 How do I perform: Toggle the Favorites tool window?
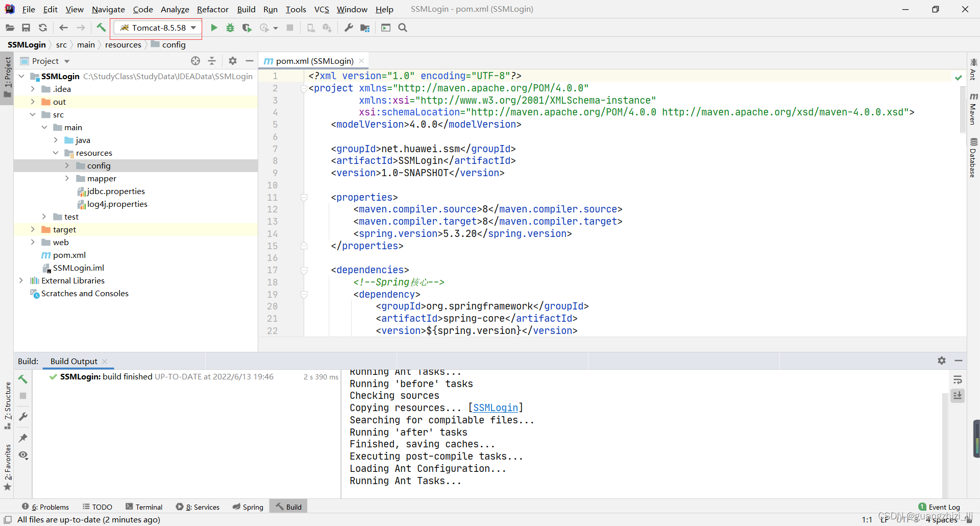tap(7, 467)
